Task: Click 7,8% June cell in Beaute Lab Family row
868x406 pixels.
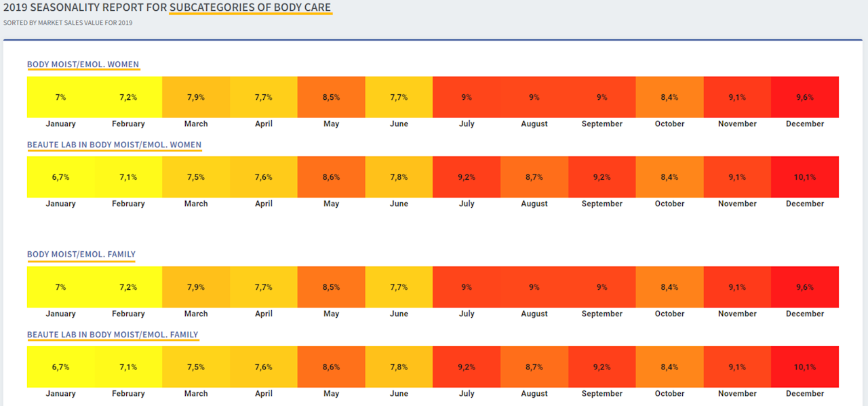Action: pyautogui.click(x=399, y=367)
